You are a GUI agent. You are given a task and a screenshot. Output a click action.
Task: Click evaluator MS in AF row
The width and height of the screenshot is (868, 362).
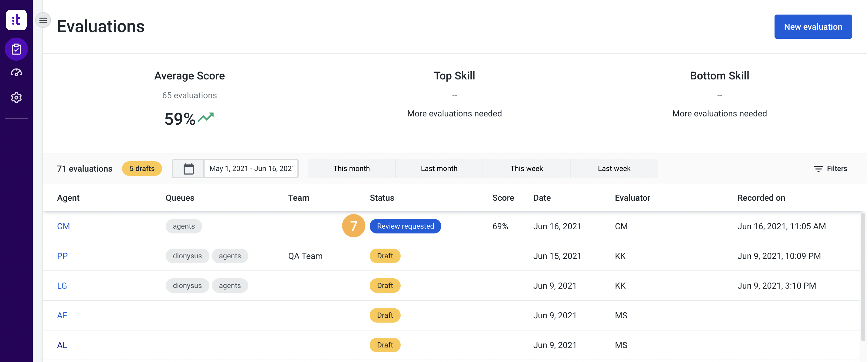click(x=621, y=315)
